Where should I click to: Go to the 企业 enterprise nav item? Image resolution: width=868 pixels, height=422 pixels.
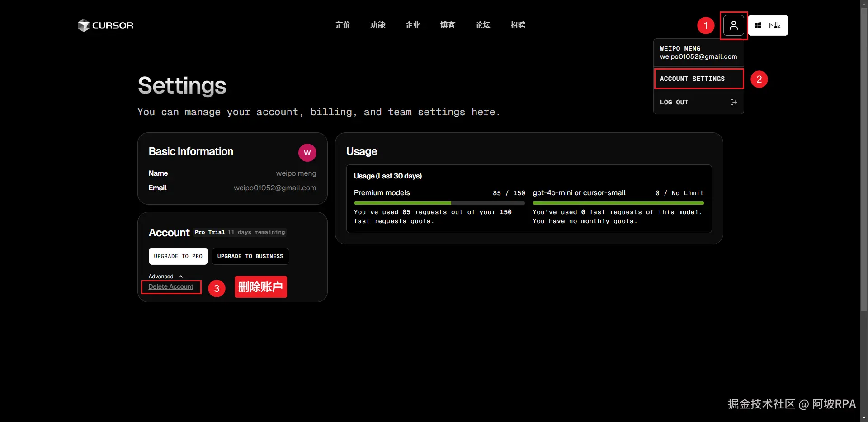point(413,25)
